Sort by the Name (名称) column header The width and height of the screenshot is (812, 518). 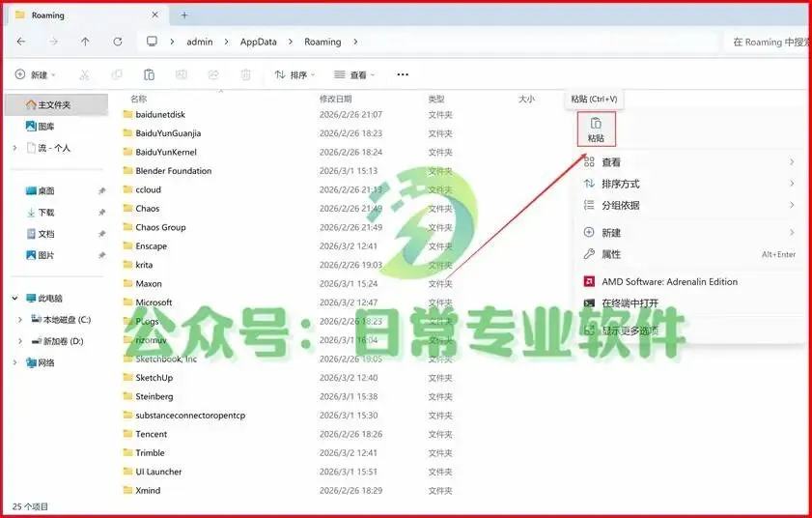pos(138,99)
